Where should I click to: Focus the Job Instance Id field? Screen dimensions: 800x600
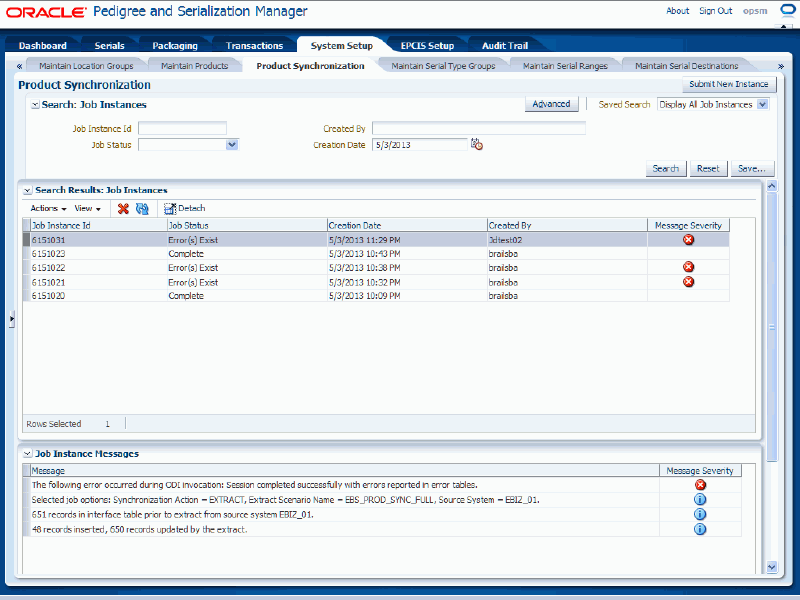pos(182,128)
